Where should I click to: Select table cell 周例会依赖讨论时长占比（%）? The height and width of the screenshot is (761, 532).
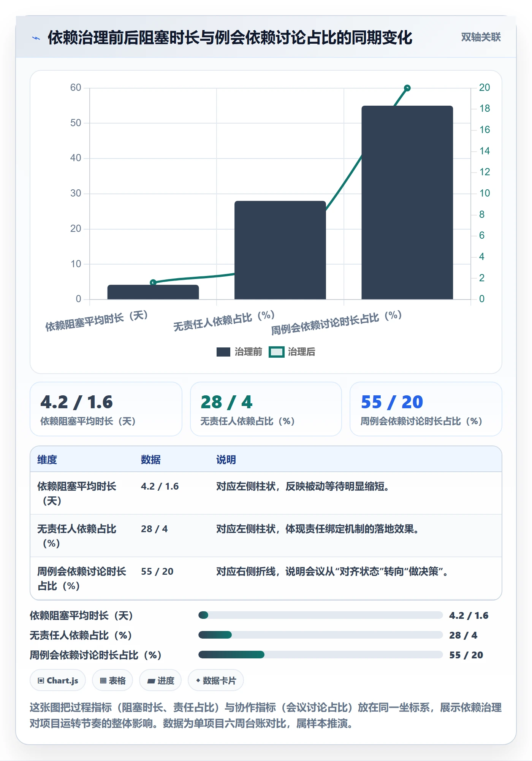pos(82,579)
